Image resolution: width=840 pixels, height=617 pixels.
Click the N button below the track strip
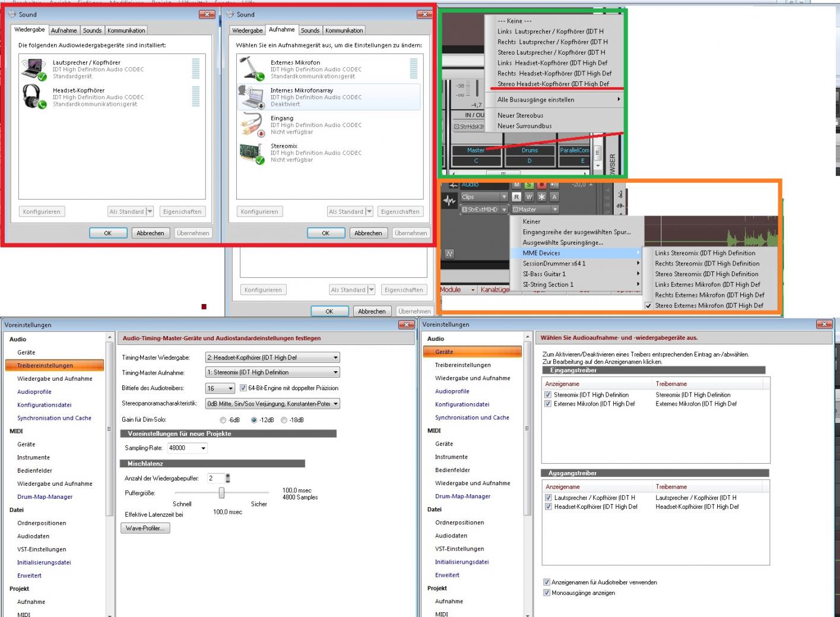click(449, 254)
